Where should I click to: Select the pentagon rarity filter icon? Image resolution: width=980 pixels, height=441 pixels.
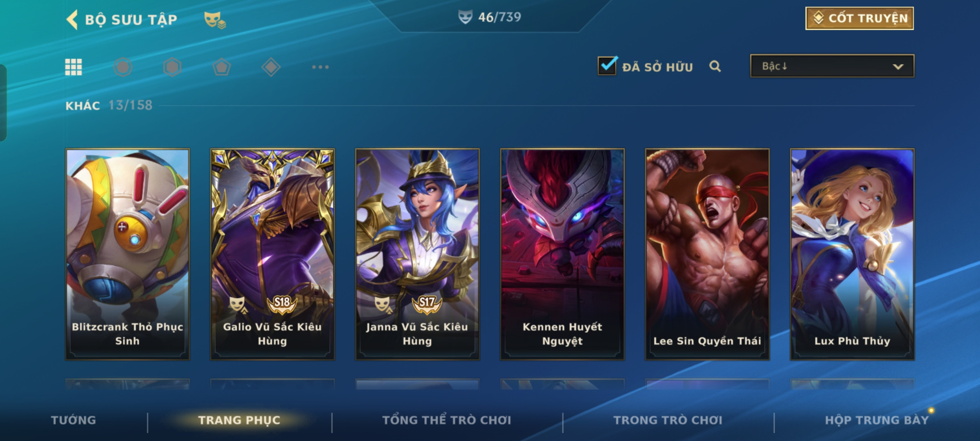tap(221, 67)
